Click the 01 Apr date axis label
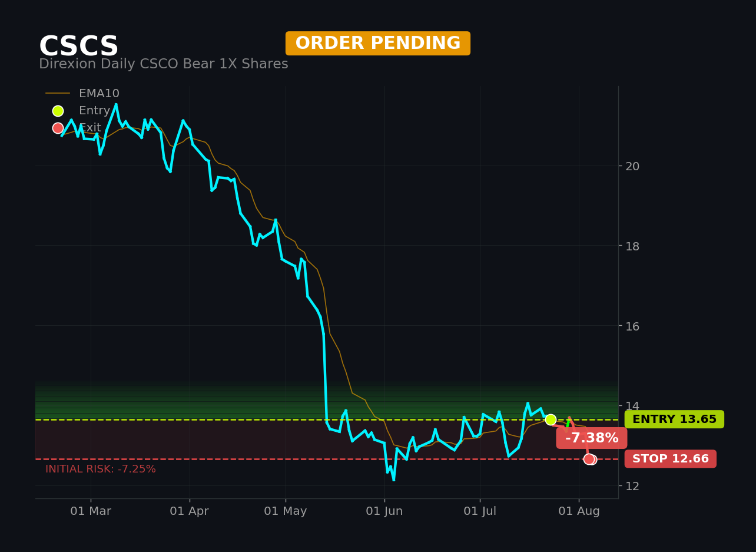Screen dimensions: 756x552 pyautogui.click(x=190, y=511)
